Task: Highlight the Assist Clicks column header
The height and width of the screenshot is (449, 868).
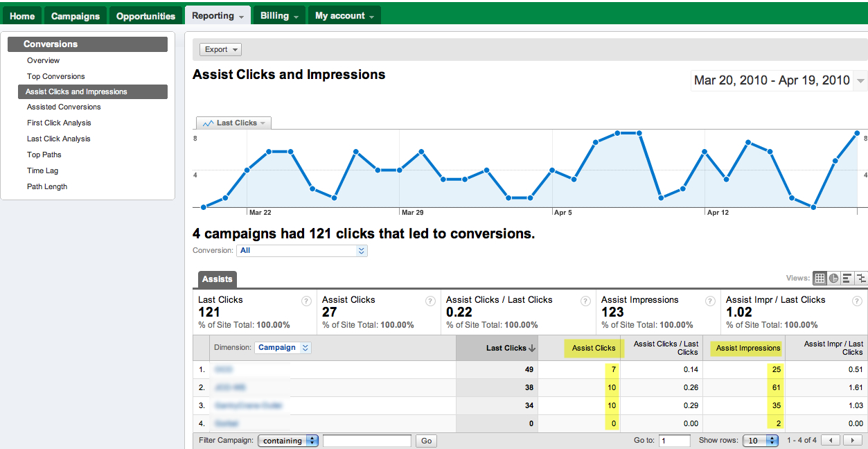Action: (594, 348)
